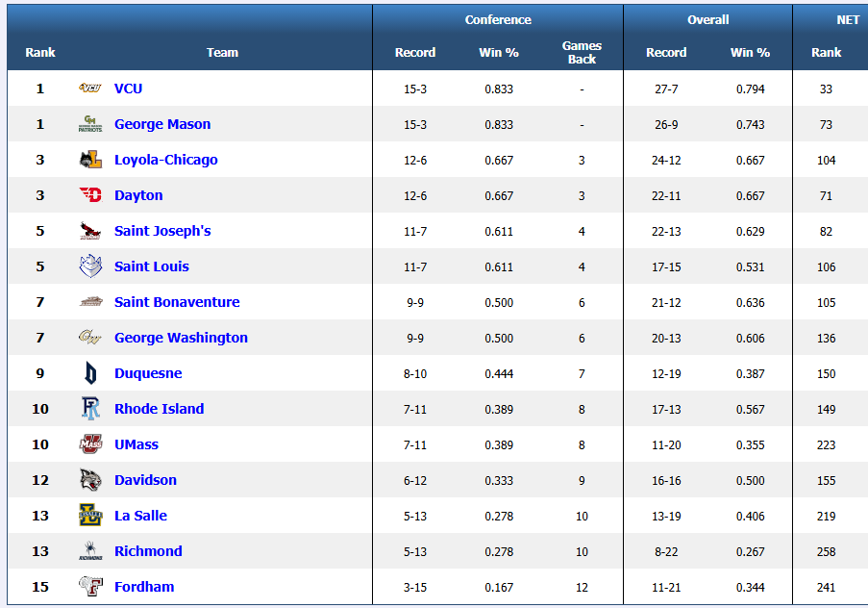
Task: Click the Rhode Island R logo
Action: pyautogui.click(x=90, y=409)
